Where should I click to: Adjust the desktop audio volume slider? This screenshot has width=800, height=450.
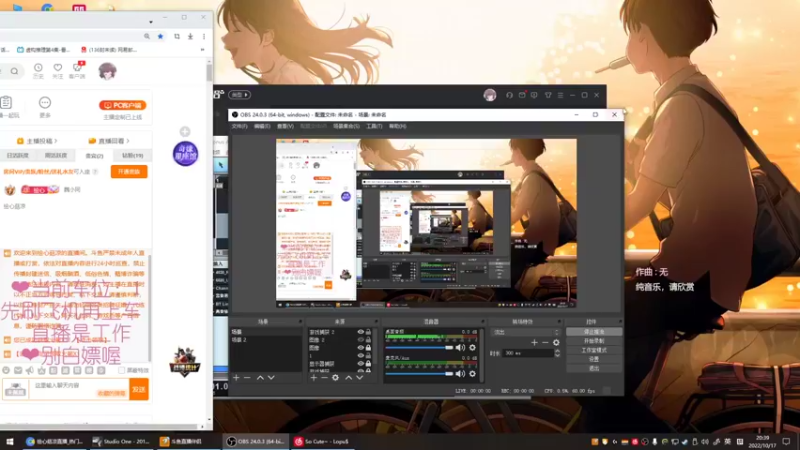tap(419, 347)
